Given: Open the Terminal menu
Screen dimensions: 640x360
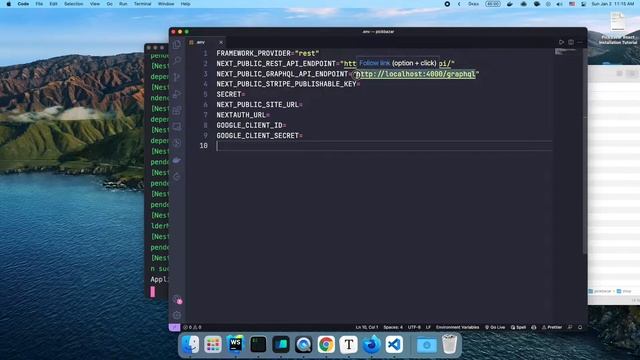Looking at the screenshot, I should pyautogui.click(x=142, y=4).
